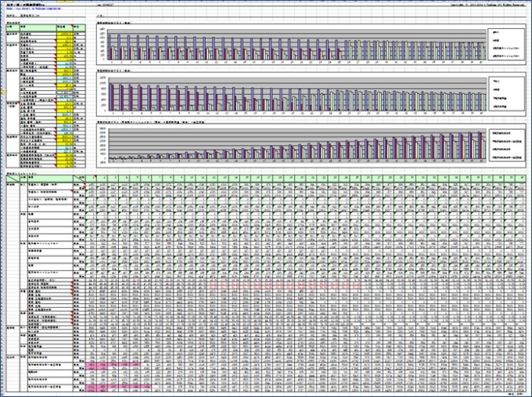Select the first yellow input cell
Viewport: 532px width, 397px height.
click(65, 34)
